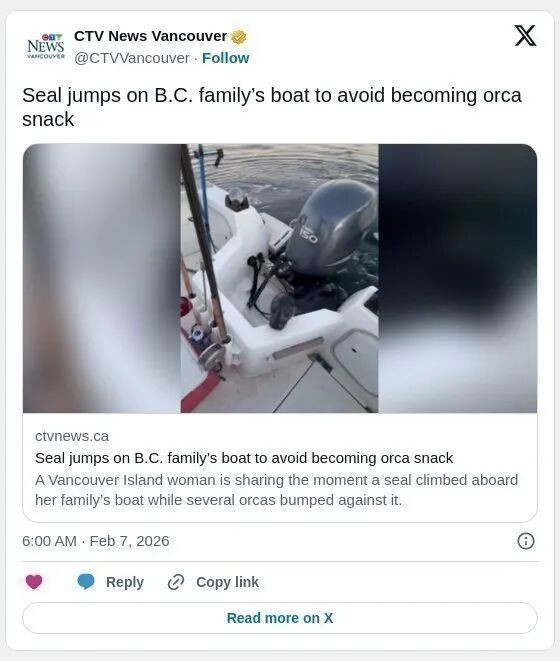The width and height of the screenshot is (560, 661).
Task: Open the boat motor preview image
Action: click(280, 278)
